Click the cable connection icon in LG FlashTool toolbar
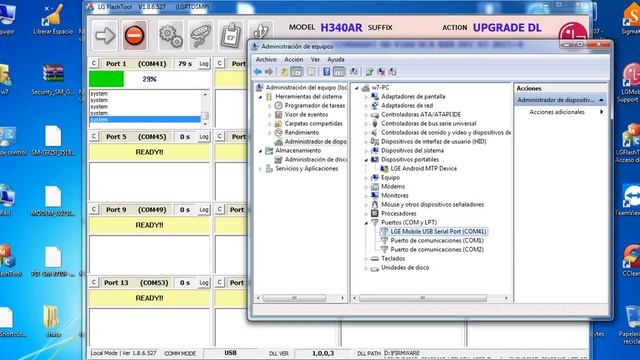This screenshot has width=640, height=360. (200, 36)
